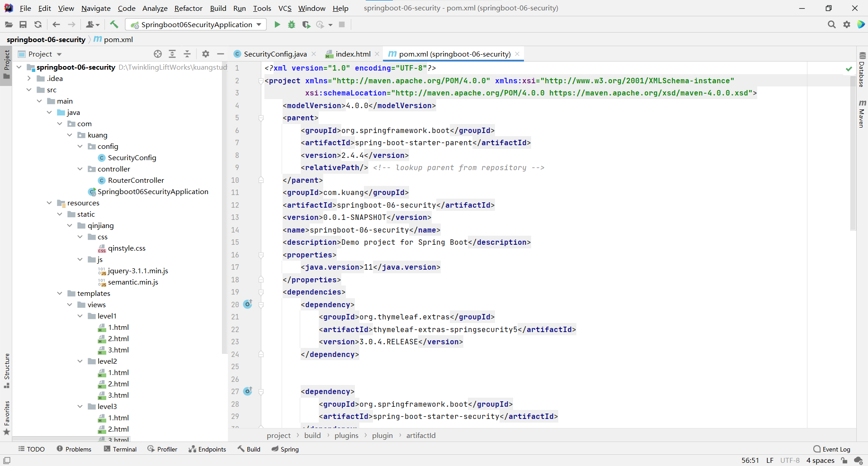868x466 pixels.
Task: Toggle tool window bars icon bottom-left
Action: coord(7,461)
